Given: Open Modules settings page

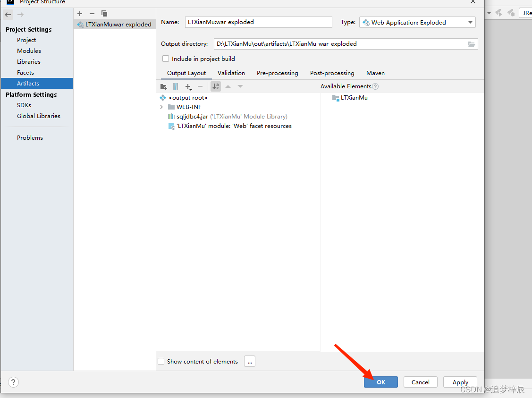Looking at the screenshot, I should click(x=29, y=51).
